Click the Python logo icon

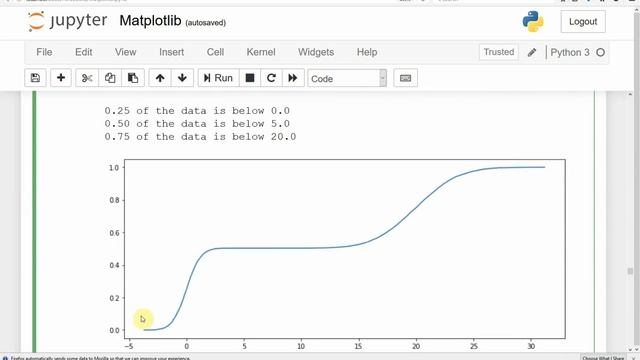[533, 21]
